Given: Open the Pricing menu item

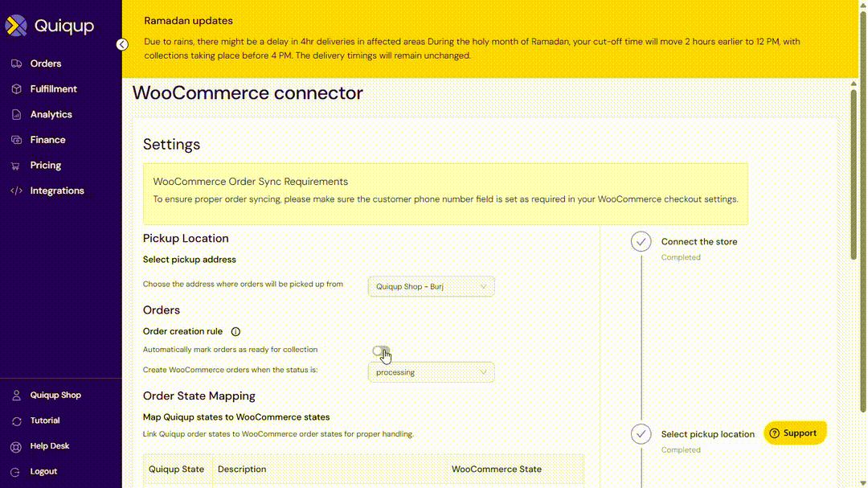Looking at the screenshot, I should pyautogui.click(x=45, y=166).
